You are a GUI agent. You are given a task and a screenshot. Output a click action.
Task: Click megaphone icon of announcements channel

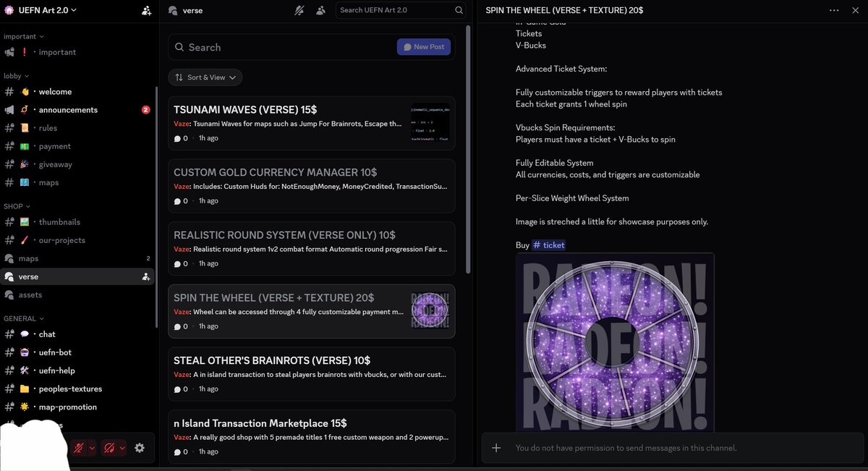(x=9, y=110)
